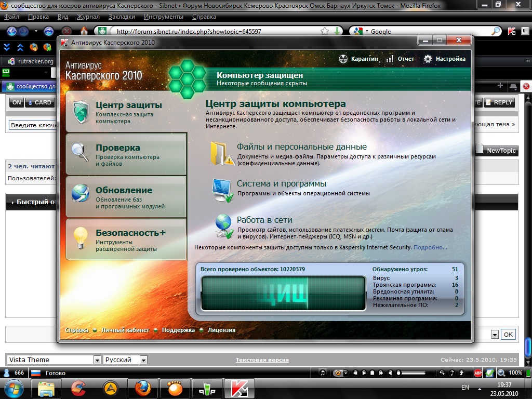Open GOM Player from the taskbar

pyautogui.click(x=175, y=389)
